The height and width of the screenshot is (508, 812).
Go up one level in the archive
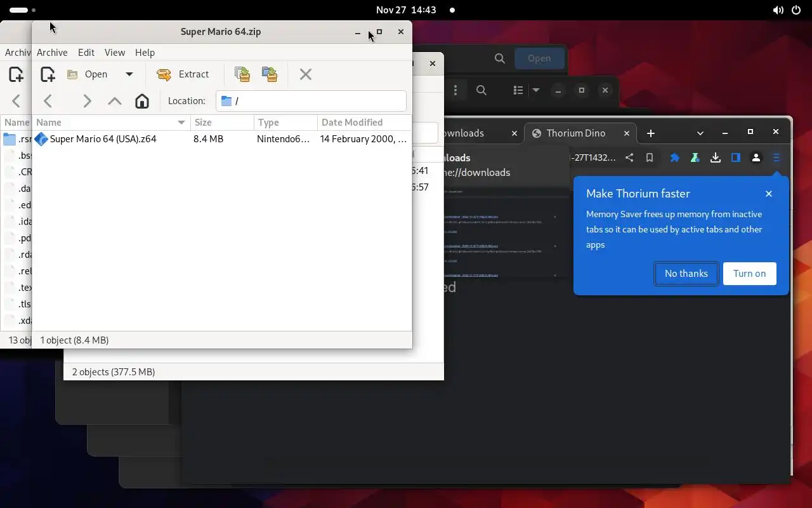[x=115, y=101]
